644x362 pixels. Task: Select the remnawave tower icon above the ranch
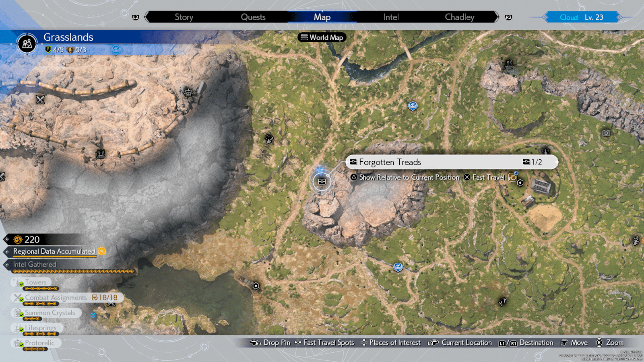pyautogui.click(x=545, y=151)
